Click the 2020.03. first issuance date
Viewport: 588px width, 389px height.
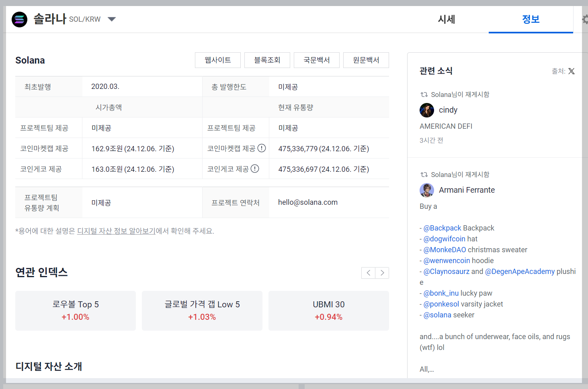(x=105, y=86)
